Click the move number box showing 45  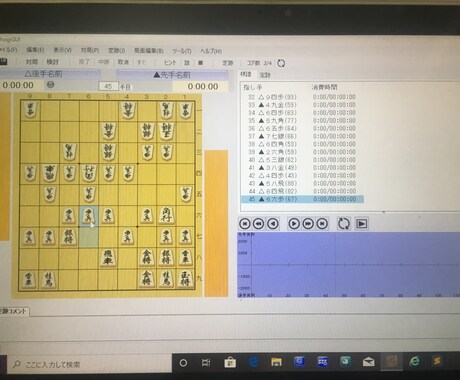(x=108, y=87)
